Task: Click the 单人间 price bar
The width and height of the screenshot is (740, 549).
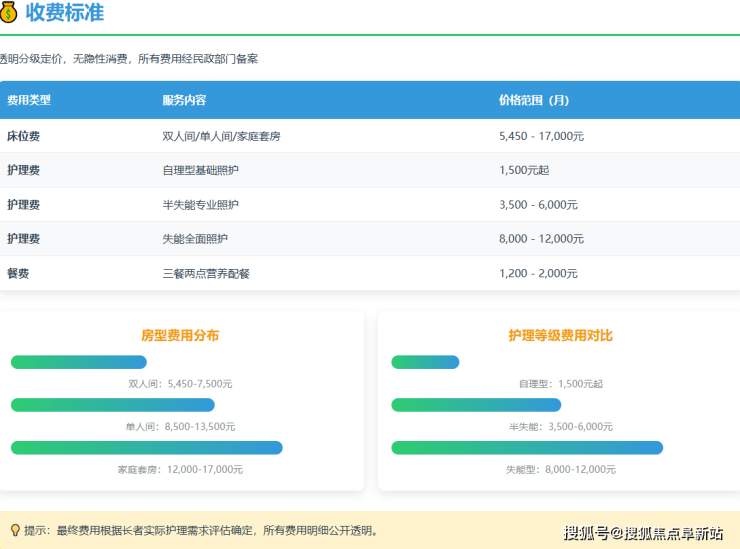Action: 113,405
